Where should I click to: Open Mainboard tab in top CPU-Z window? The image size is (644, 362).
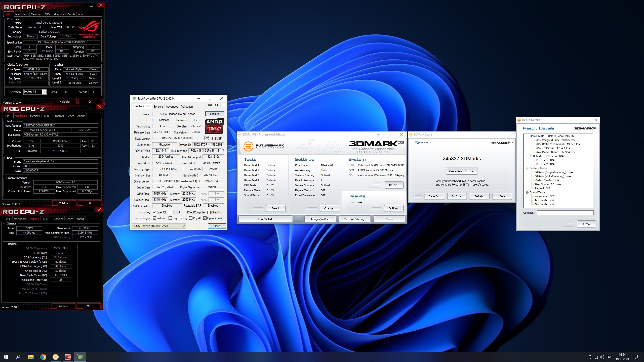tap(22, 14)
